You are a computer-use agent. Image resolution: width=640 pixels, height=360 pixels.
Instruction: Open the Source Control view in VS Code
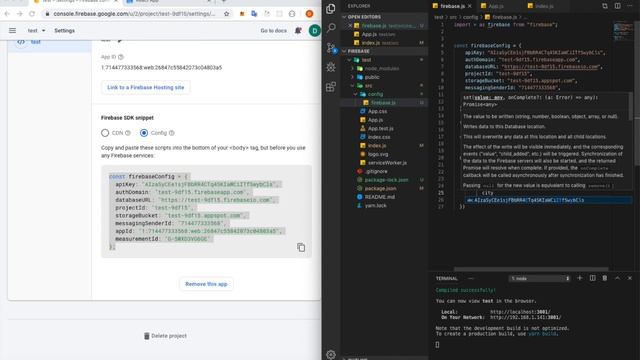click(331, 48)
